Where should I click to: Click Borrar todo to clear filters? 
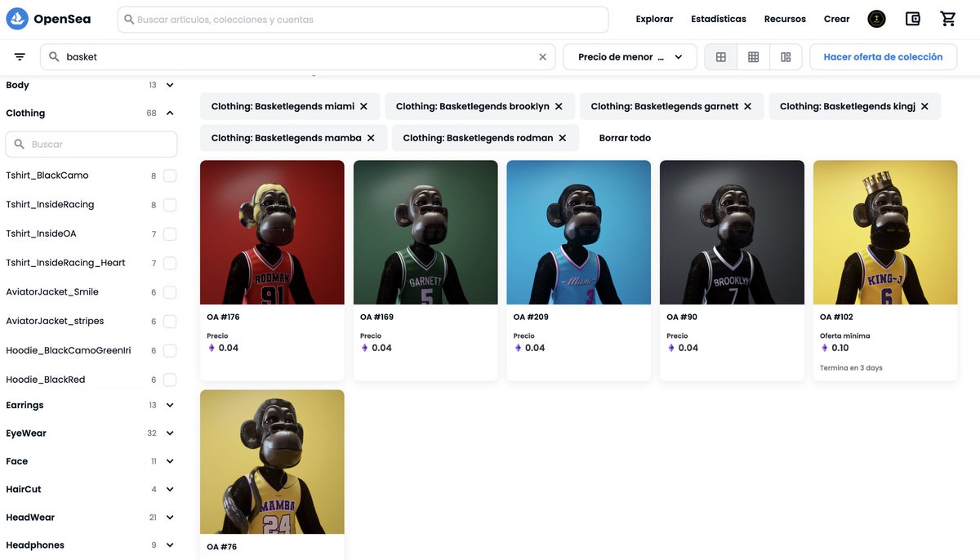point(625,138)
